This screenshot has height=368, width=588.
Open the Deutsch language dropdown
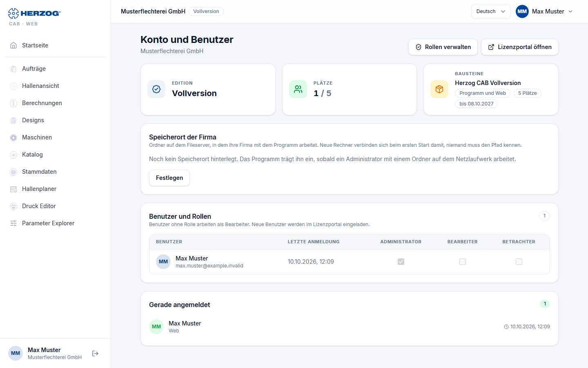coord(491,11)
